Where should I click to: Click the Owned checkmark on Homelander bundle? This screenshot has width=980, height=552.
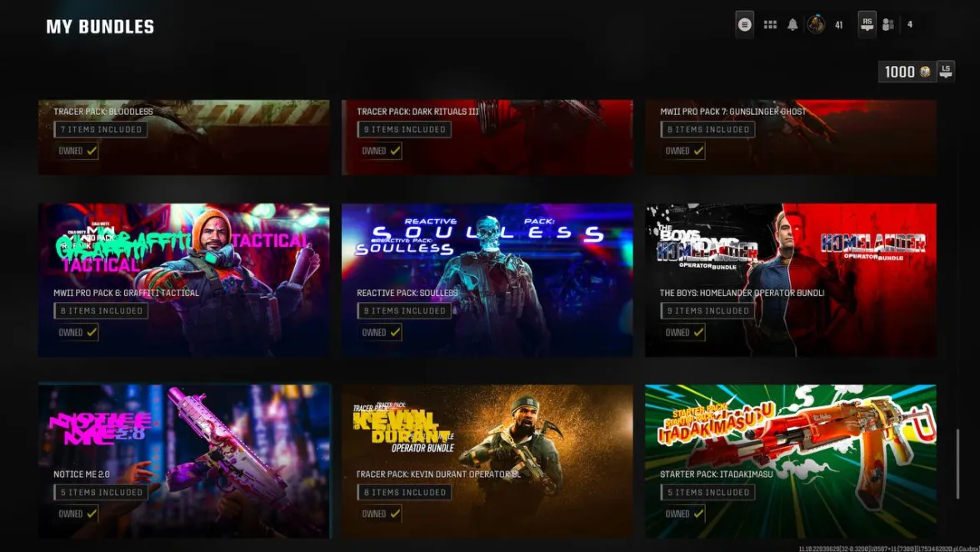point(698,332)
